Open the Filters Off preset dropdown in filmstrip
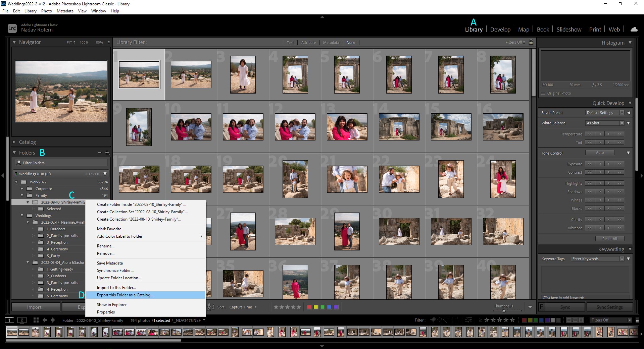The image size is (644, 349). pos(611,320)
